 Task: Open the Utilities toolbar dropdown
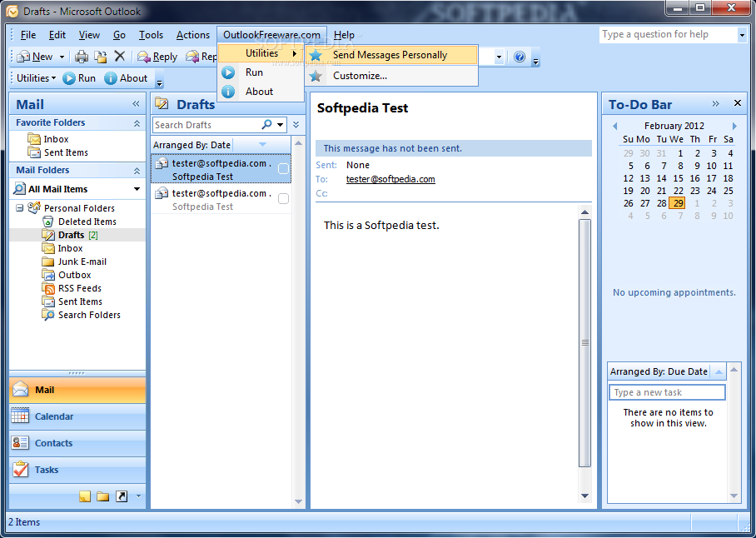(36, 78)
